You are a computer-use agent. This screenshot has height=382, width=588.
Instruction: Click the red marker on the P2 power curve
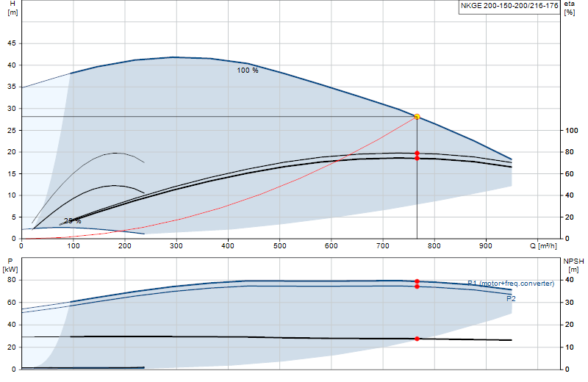pos(417,286)
